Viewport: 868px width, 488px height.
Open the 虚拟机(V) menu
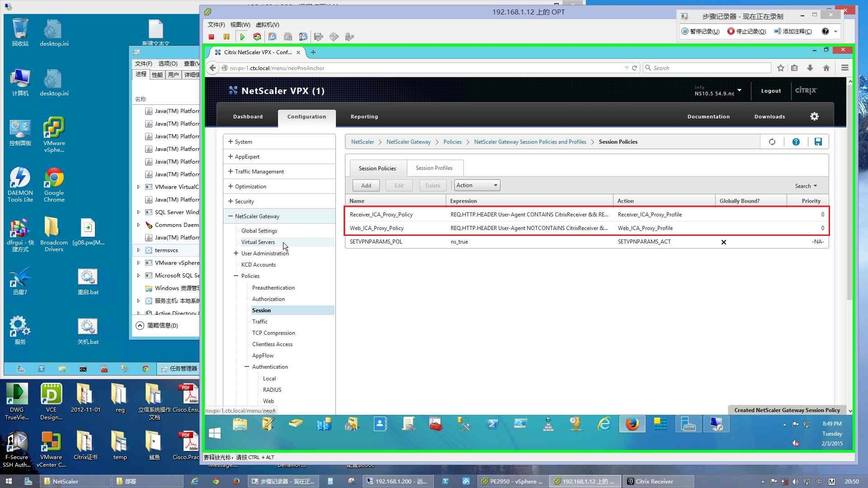pyautogui.click(x=268, y=24)
